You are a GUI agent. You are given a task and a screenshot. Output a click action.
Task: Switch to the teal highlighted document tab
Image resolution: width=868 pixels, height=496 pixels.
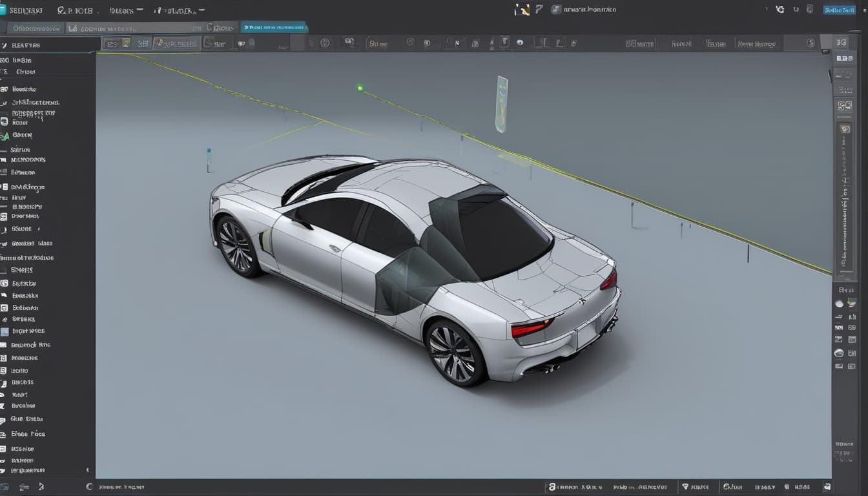(274, 28)
